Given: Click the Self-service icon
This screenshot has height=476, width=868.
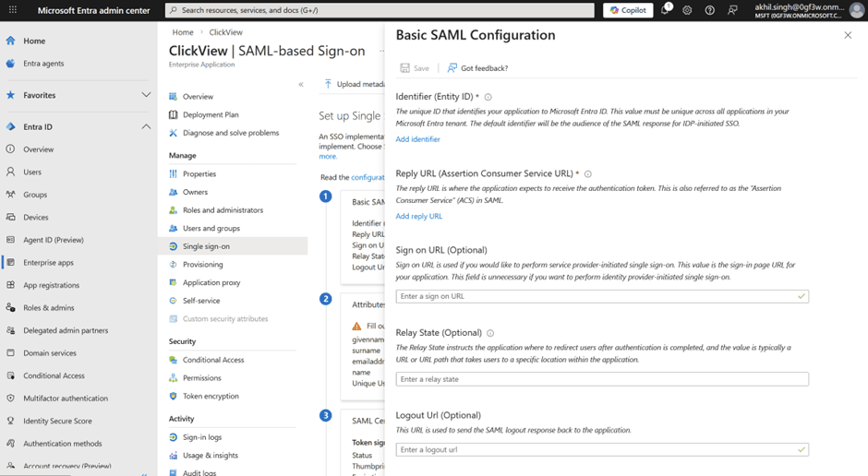Looking at the screenshot, I should [174, 301].
